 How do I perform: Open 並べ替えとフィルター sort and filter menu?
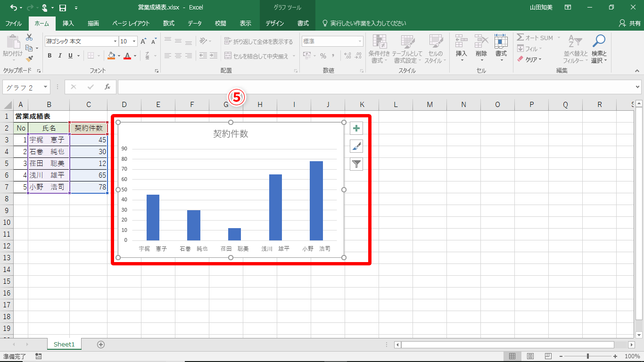(576, 49)
